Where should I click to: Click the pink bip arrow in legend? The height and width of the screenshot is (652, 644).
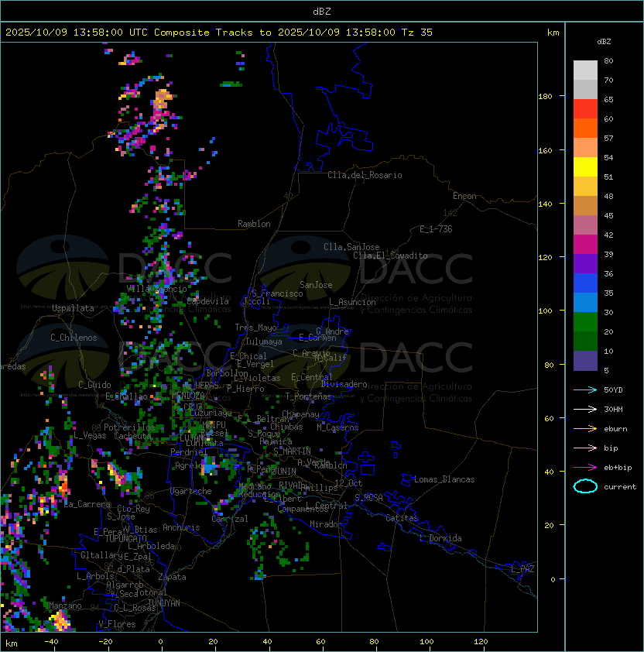(x=585, y=448)
